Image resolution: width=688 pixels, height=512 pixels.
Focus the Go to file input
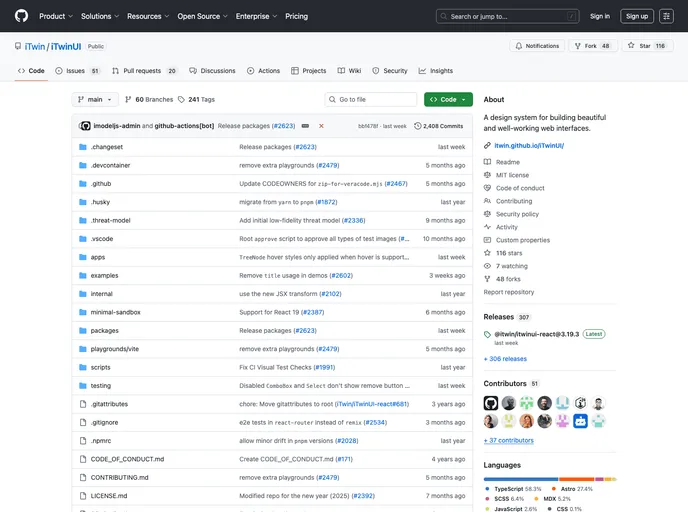[x=371, y=100]
